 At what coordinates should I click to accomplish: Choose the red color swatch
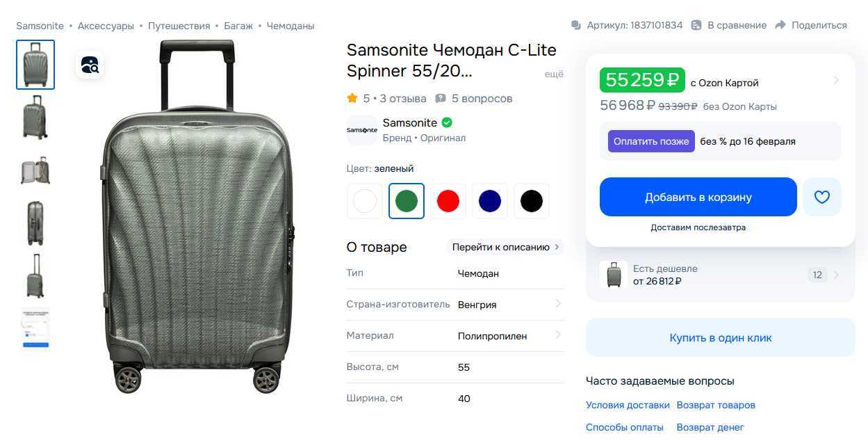pyautogui.click(x=448, y=201)
